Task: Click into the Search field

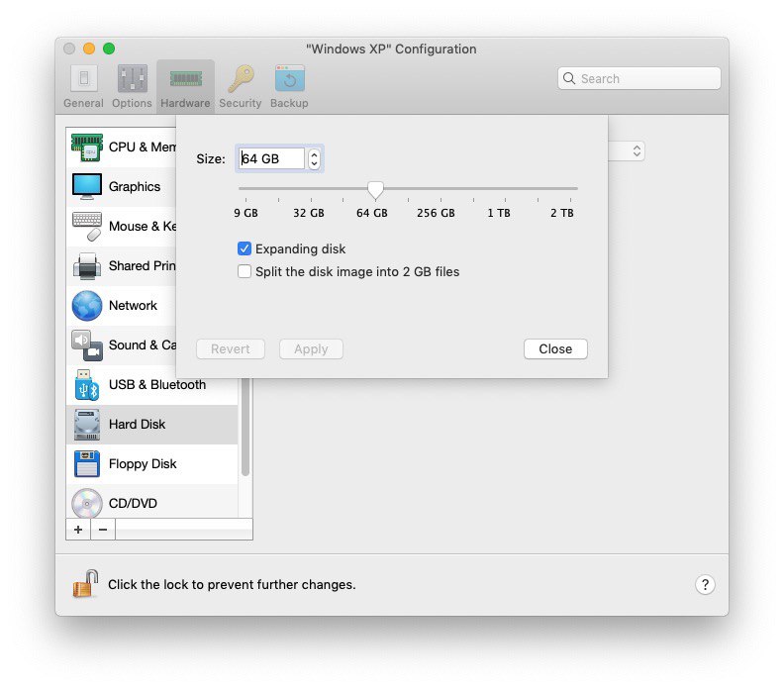Action: [x=639, y=78]
